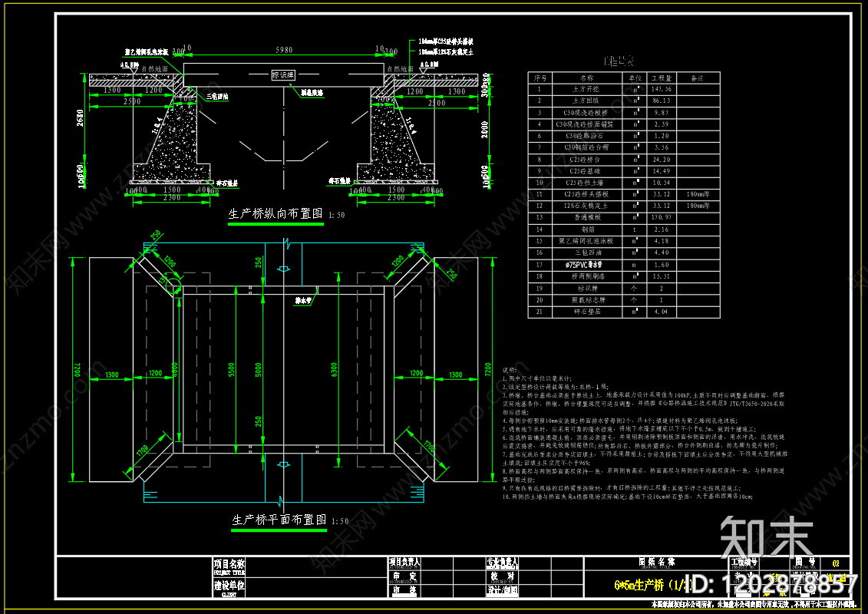Click the 钢筋 row in quantities table

click(x=587, y=229)
